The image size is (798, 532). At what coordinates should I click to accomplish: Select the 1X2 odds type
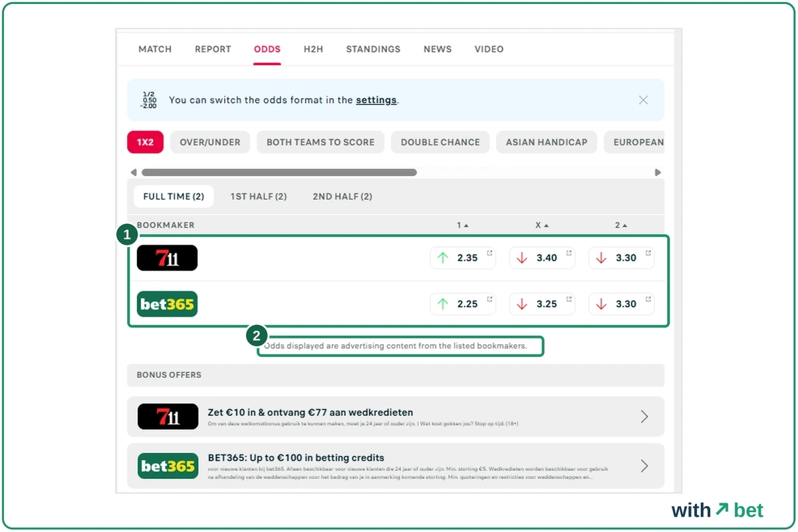coord(145,142)
